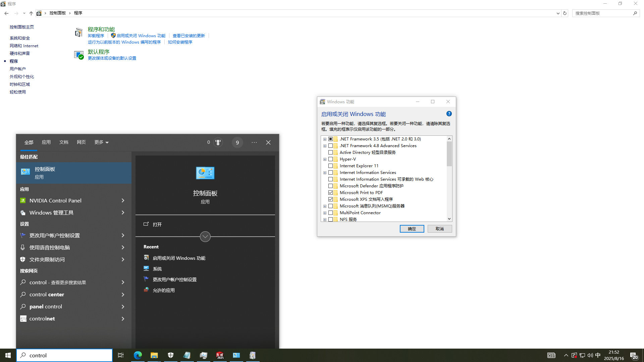Click 确定 in Windows Features dialog

(x=412, y=229)
